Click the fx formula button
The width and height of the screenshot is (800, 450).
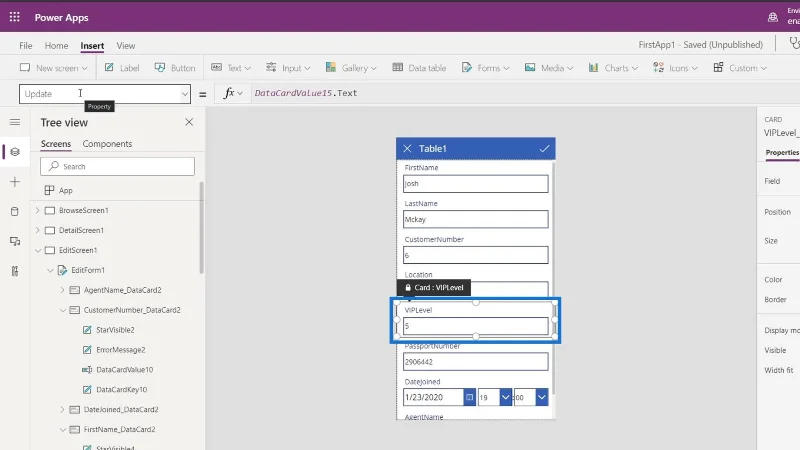click(233, 93)
